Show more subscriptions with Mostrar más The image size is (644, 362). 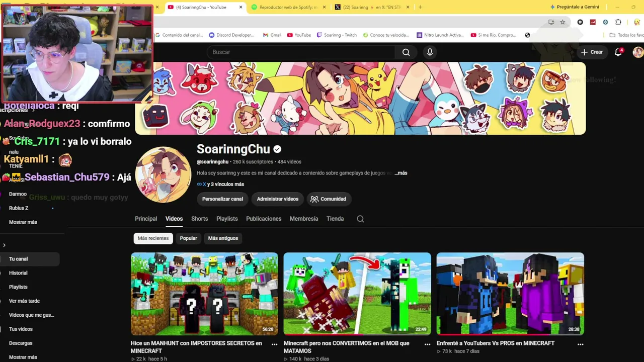23,222
